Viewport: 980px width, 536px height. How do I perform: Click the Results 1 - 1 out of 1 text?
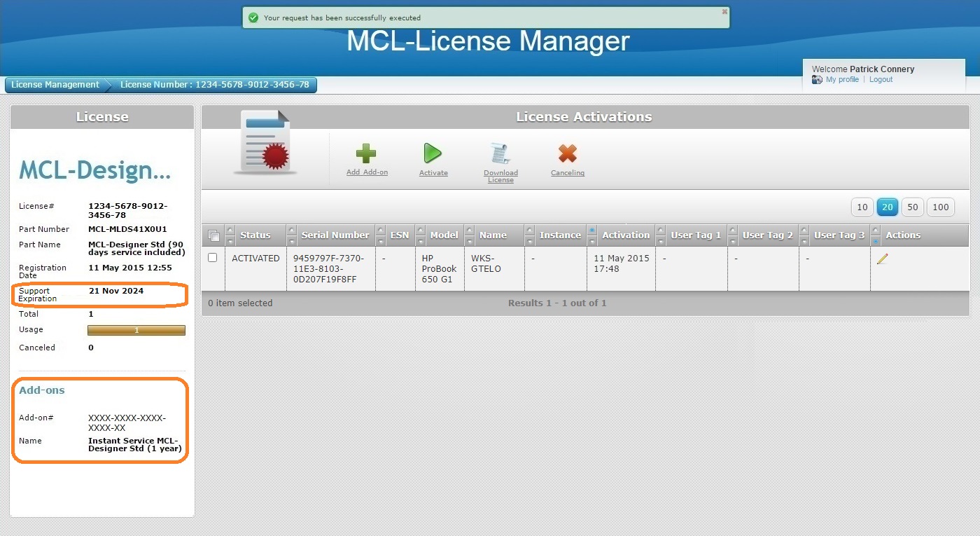click(x=557, y=303)
